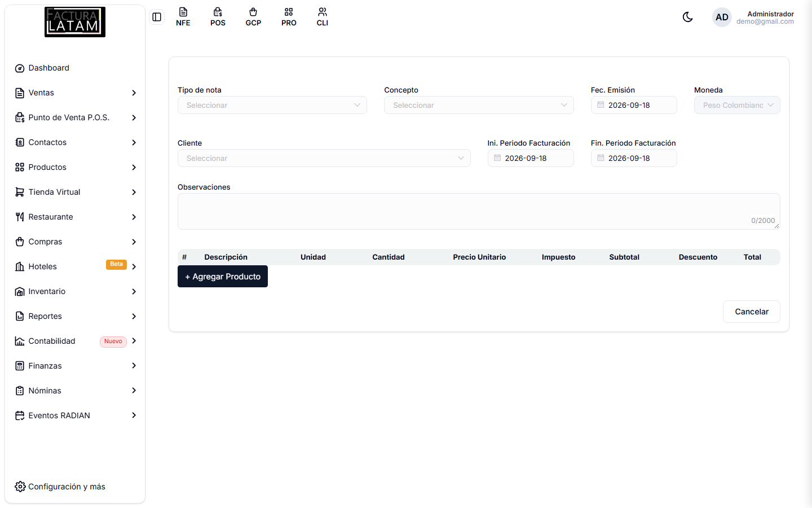This screenshot has height=508, width=812.
Task: Click the Contactos address book icon
Action: 20,142
